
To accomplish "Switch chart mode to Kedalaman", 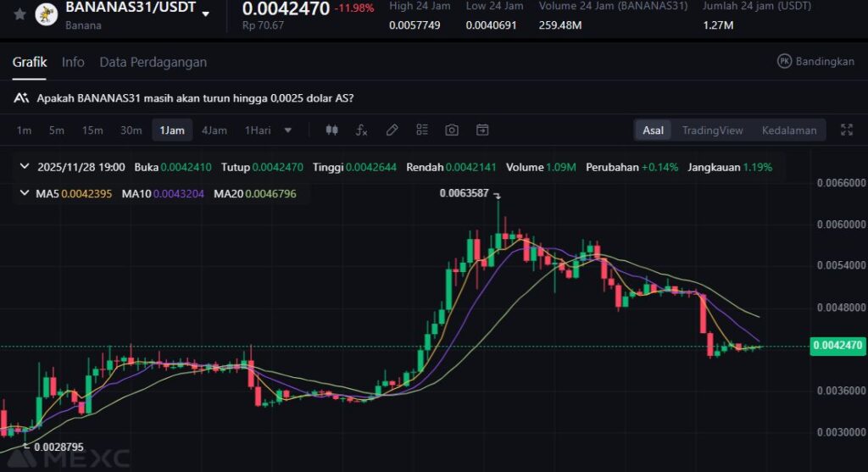I will (788, 130).
